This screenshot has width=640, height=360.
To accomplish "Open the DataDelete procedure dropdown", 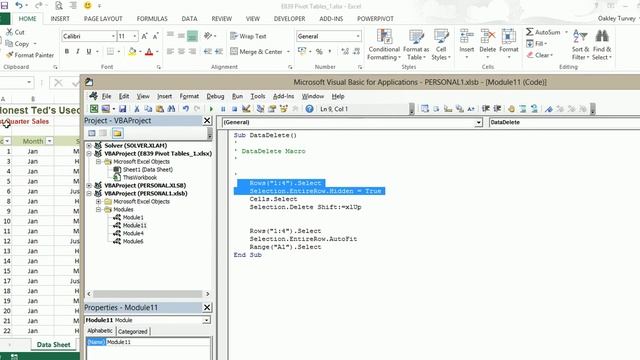I will coord(564,122).
